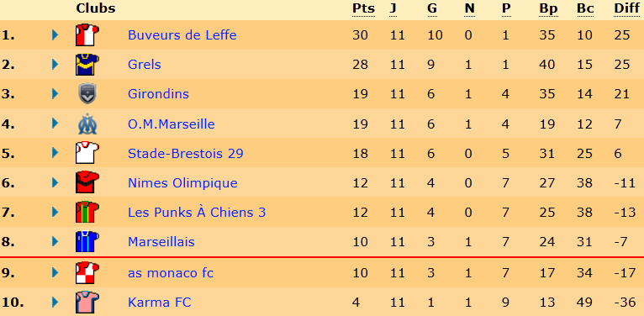Image resolution: width=644 pixels, height=316 pixels.
Task: Click the Bp column header
Action: pos(548,9)
